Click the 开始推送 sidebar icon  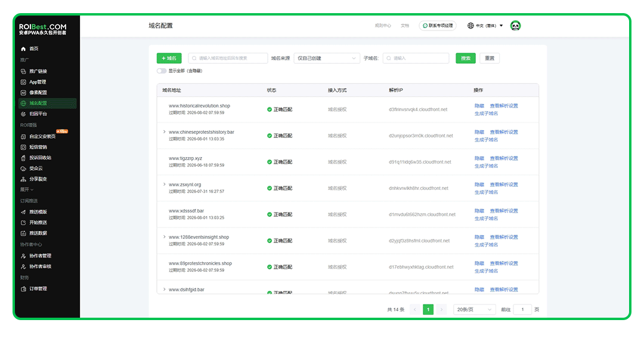(x=23, y=223)
